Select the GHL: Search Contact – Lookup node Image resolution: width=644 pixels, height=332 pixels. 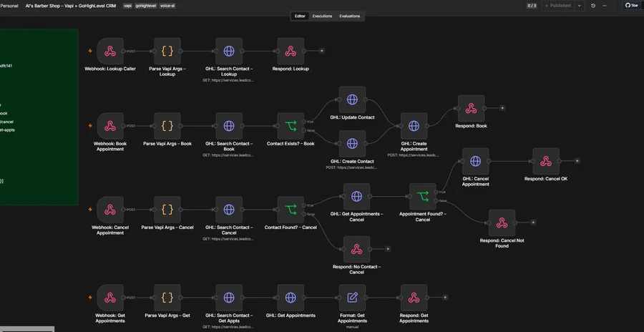coord(229,51)
